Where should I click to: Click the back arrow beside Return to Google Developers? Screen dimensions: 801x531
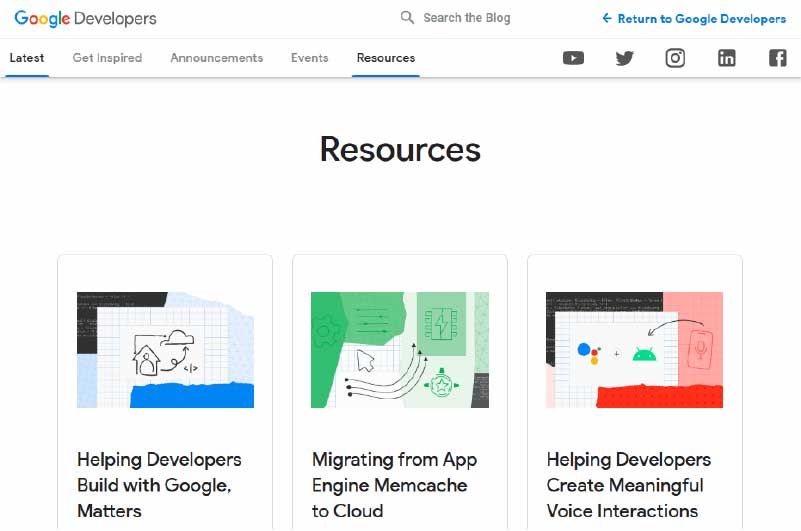pos(607,18)
